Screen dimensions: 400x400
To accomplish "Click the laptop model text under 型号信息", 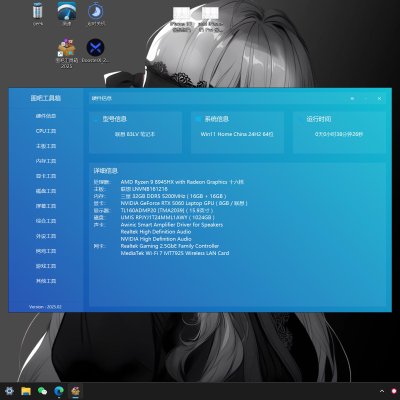I will coord(135,134).
